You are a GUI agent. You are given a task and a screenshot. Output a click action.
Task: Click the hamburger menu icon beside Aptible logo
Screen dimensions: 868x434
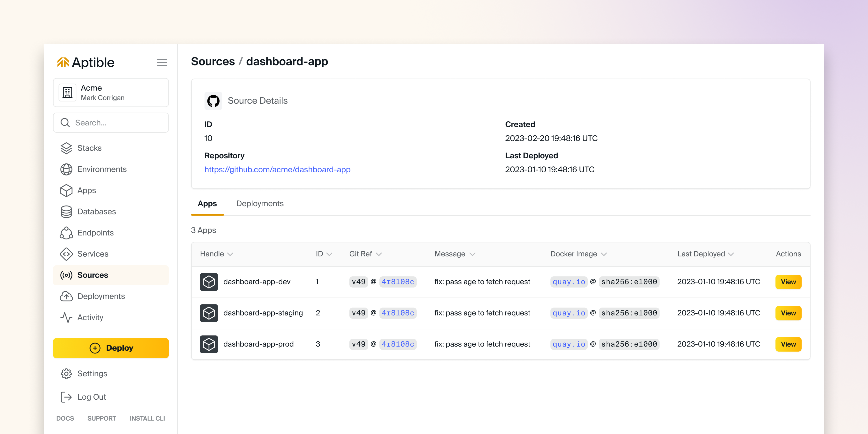coord(162,62)
